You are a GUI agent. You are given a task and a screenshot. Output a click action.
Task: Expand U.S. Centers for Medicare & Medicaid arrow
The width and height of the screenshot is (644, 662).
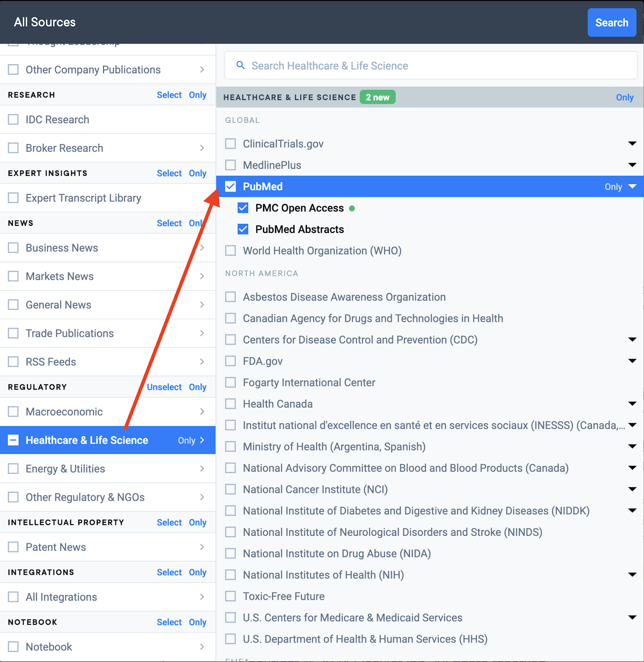(632, 617)
